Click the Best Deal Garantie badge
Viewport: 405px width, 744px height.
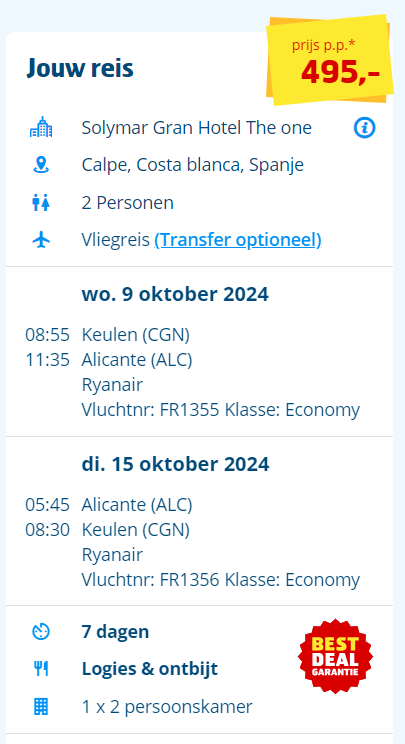[x=335, y=656]
